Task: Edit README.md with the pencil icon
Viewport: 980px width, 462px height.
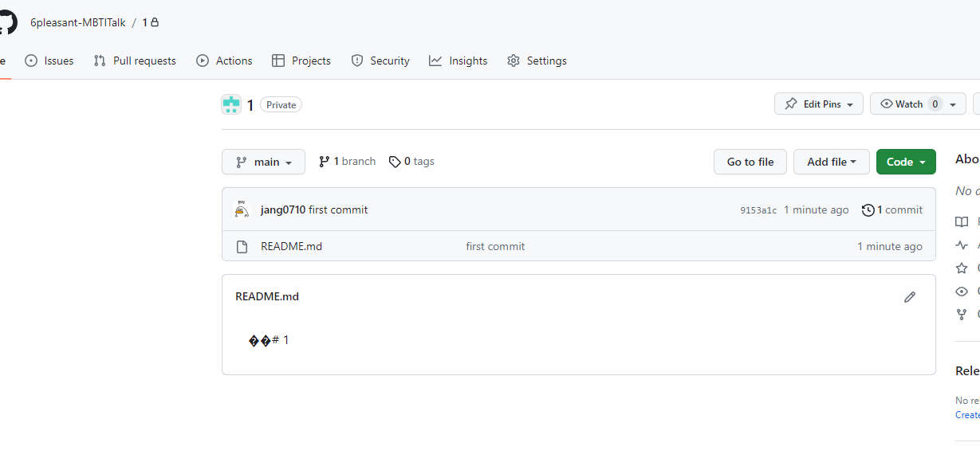Action: (x=910, y=297)
